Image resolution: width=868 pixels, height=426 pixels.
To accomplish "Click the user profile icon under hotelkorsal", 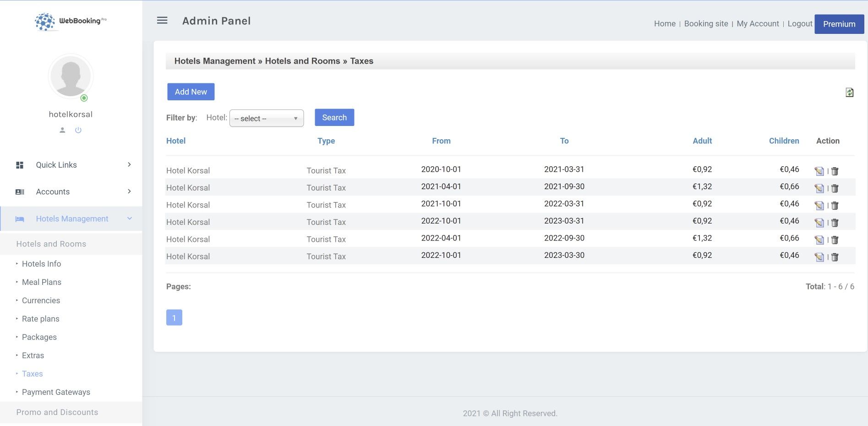I will (x=63, y=130).
